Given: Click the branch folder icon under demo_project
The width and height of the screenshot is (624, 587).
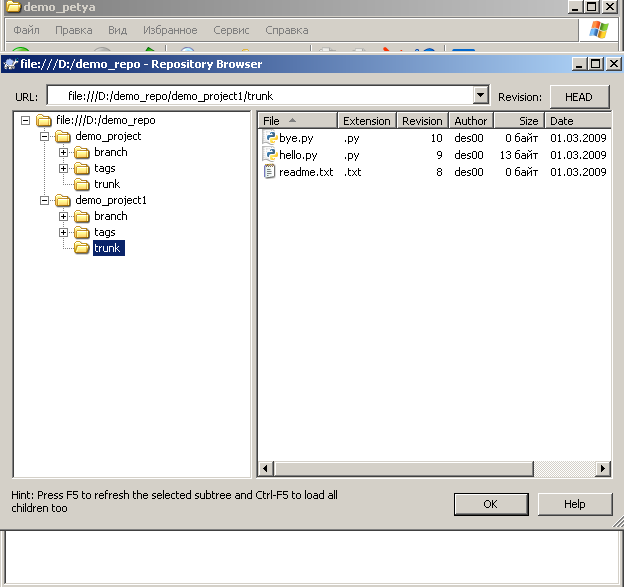Looking at the screenshot, I should [x=82, y=152].
